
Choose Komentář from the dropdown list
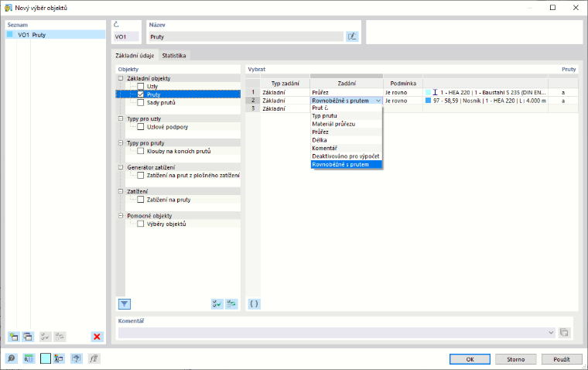(x=347, y=148)
